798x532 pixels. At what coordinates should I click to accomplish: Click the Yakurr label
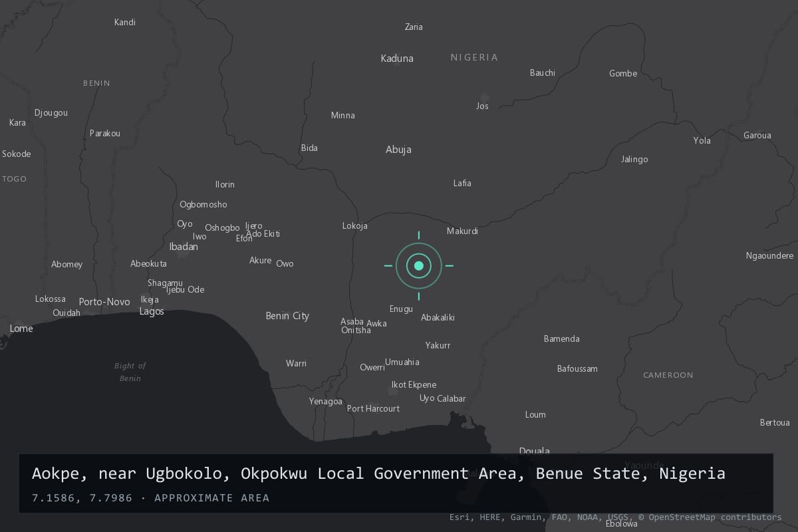click(438, 346)
